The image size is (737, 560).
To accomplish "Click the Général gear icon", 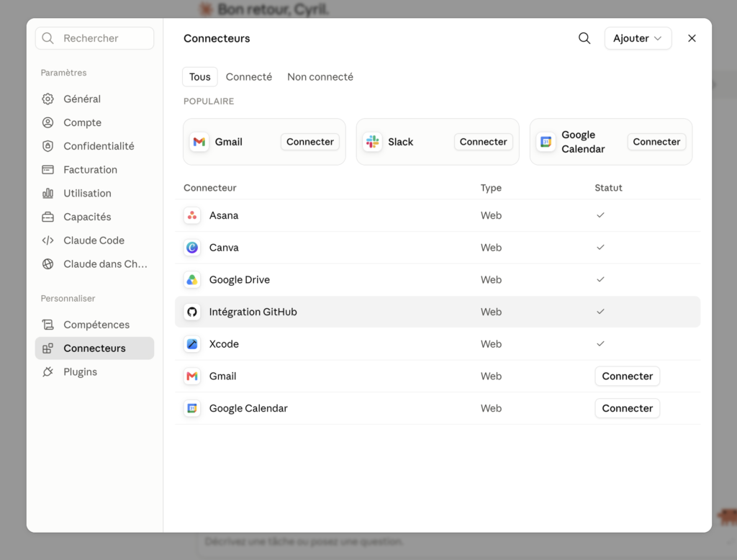I will pos(48,99).
